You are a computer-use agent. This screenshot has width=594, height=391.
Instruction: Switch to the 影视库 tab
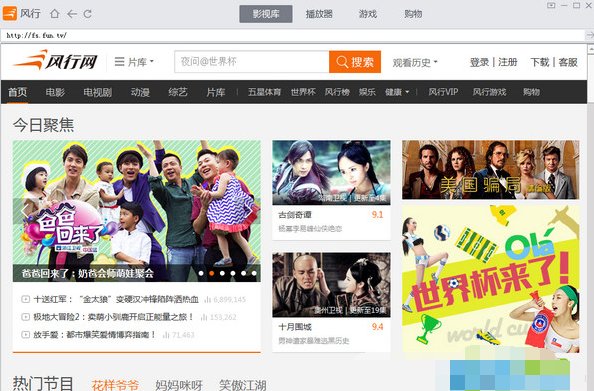point(266,14)
